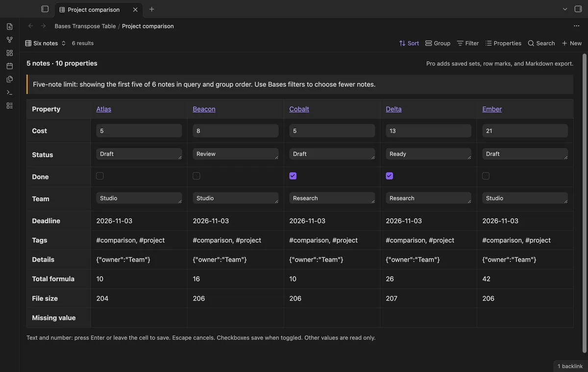This screenshot has height=372, width=588.
Task: Open the Delta note link
Action: tap(393, 109)
